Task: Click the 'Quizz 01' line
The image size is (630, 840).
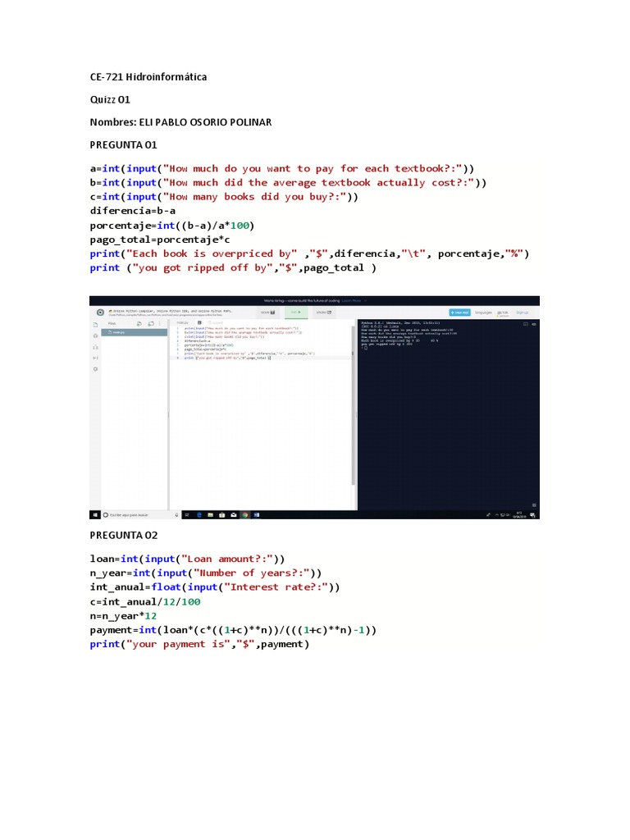Action: pyautogui.click(x=110, y=99)
